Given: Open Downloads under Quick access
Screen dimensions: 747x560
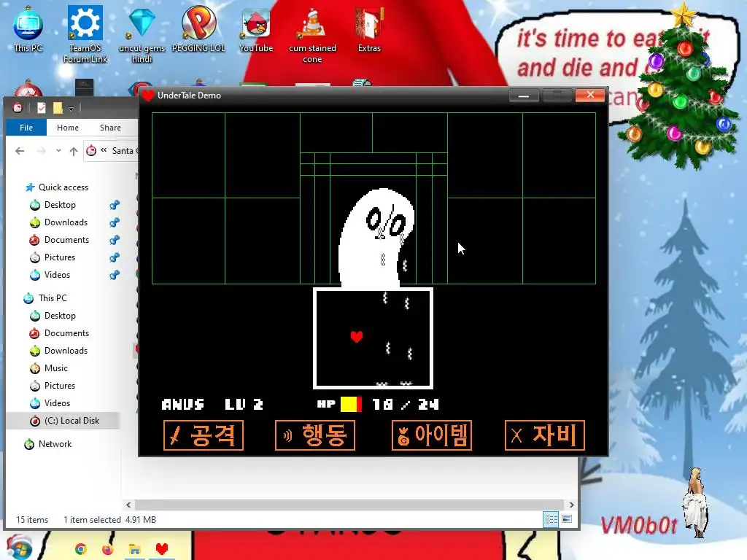Looking at the screenshot, I should coord(66,222).
